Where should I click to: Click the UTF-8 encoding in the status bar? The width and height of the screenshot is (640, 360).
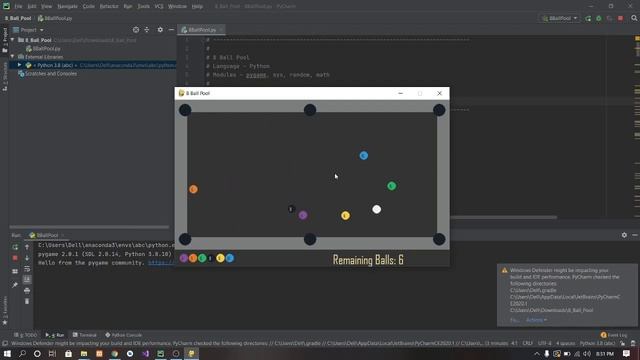pos(545,343)
